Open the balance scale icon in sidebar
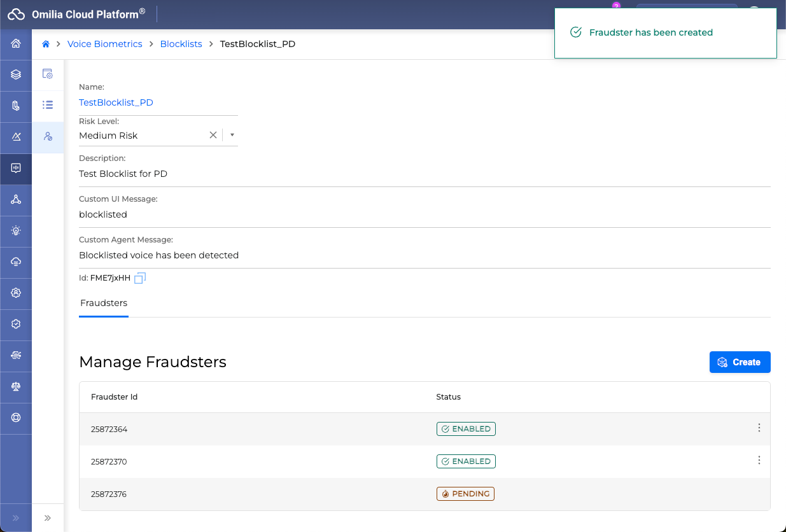 click(16, 387)
